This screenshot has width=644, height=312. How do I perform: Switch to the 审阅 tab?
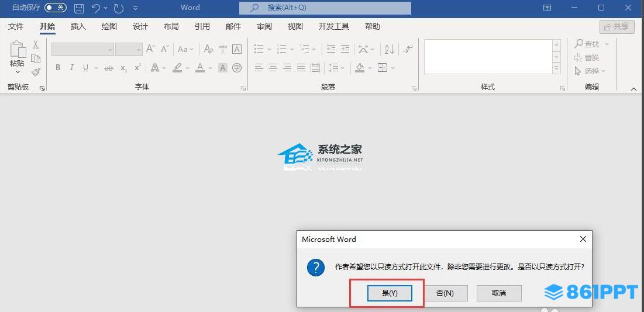tap(264, 27)
